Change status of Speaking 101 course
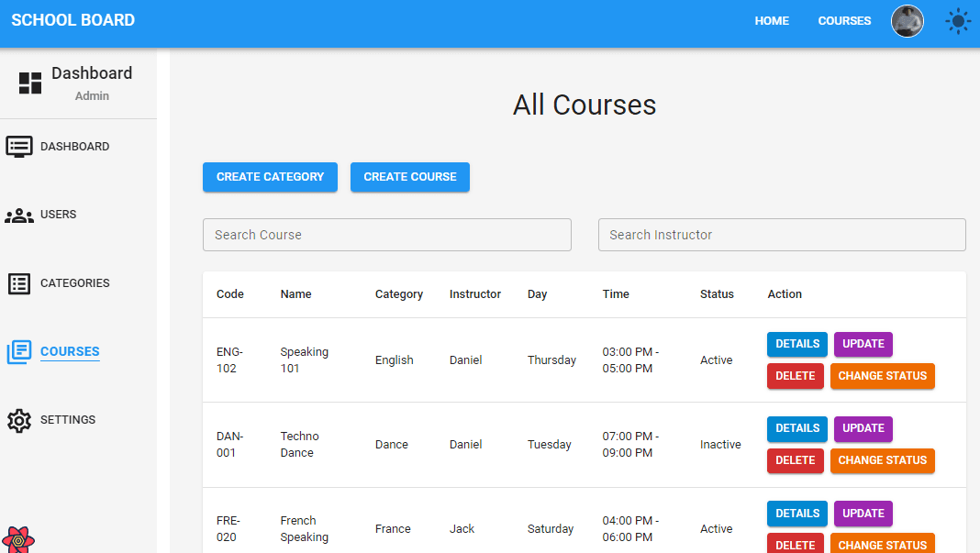Screen dimensions: 980x553 click(882, 376)
